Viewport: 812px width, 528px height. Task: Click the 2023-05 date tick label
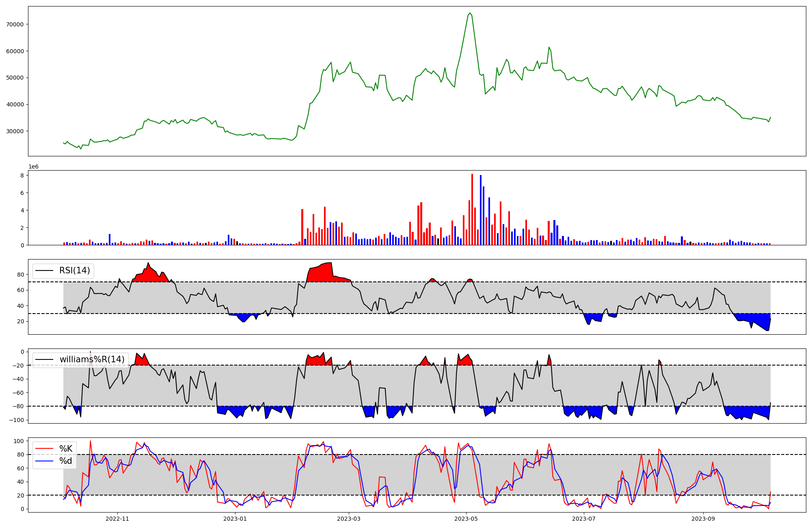(x=466, y=519)
